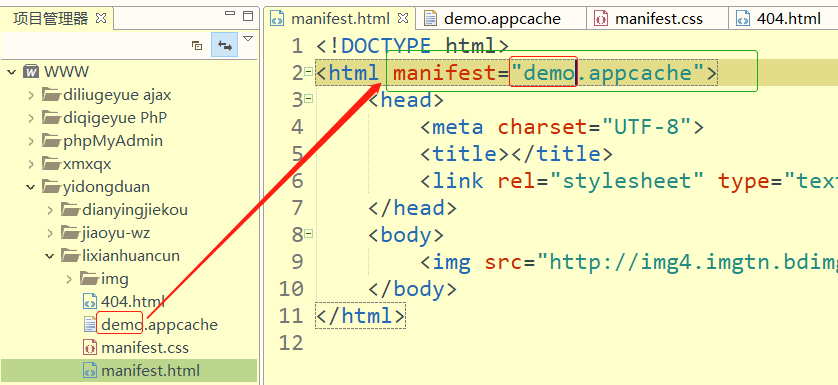Image resolution: width=838 pixels, height=385 pixels.
Task: Minimize the project manager panel
Action: 230,14
